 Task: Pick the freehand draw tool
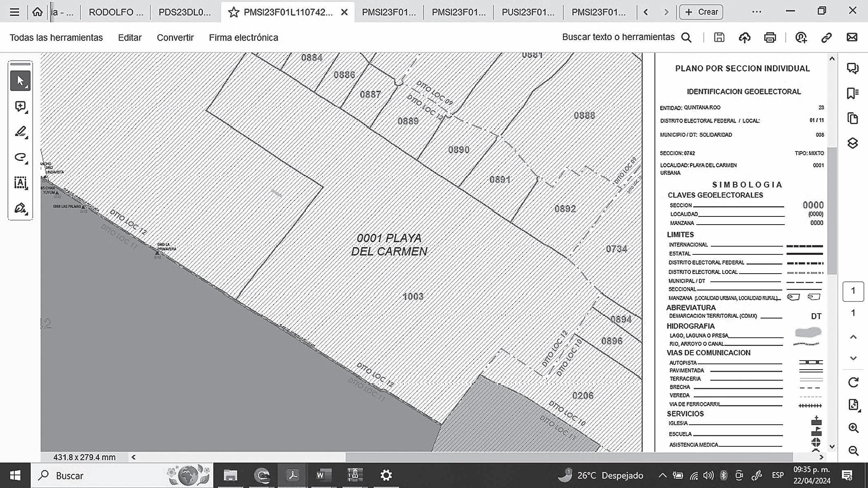(20, 157)
